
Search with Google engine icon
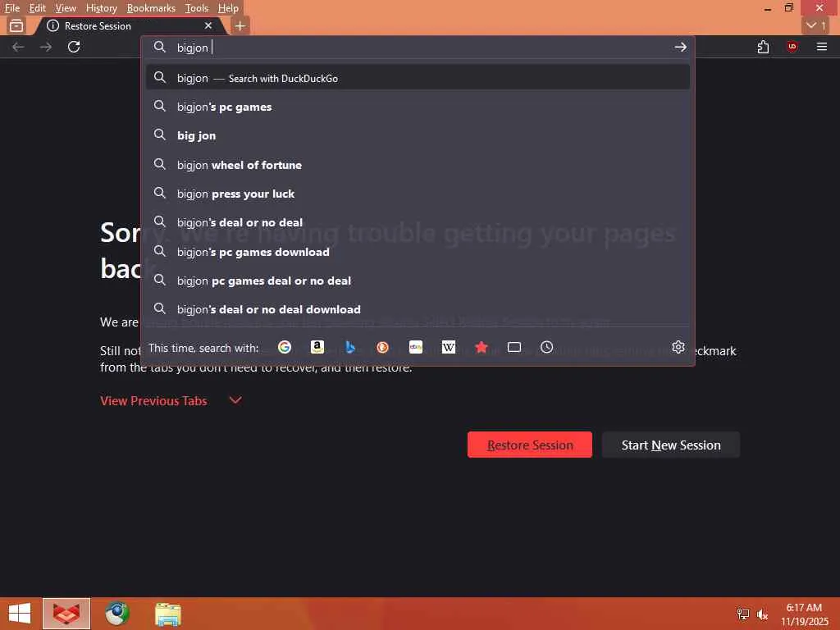pyautogui.click(x=285, y=347)
